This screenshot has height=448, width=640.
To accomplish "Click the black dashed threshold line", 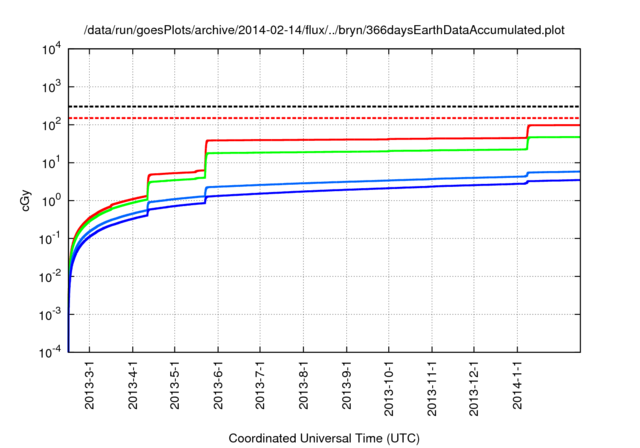I will point(320,106).
